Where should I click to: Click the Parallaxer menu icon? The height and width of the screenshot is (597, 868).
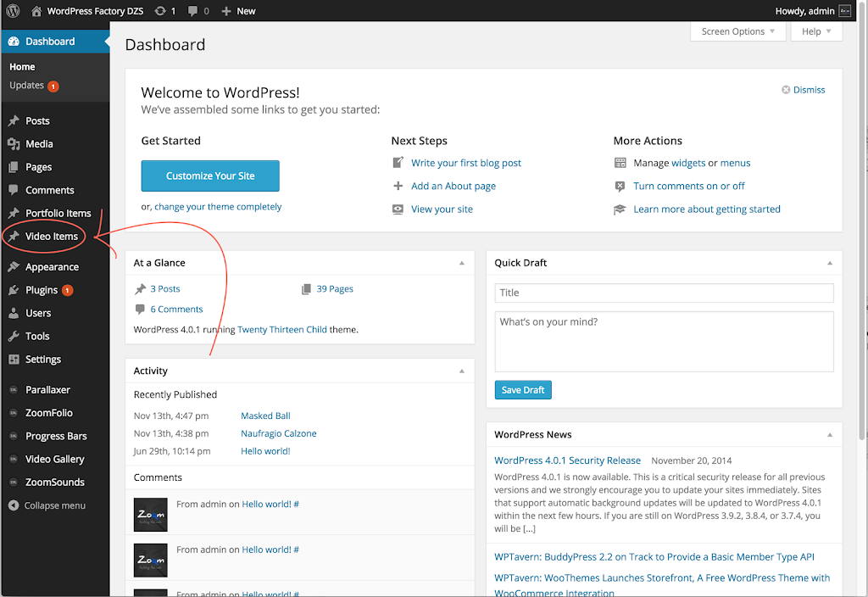pos(14,390)
